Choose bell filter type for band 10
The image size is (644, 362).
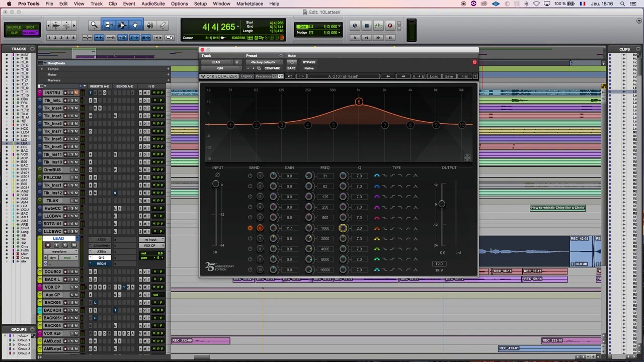coord(377,270)
